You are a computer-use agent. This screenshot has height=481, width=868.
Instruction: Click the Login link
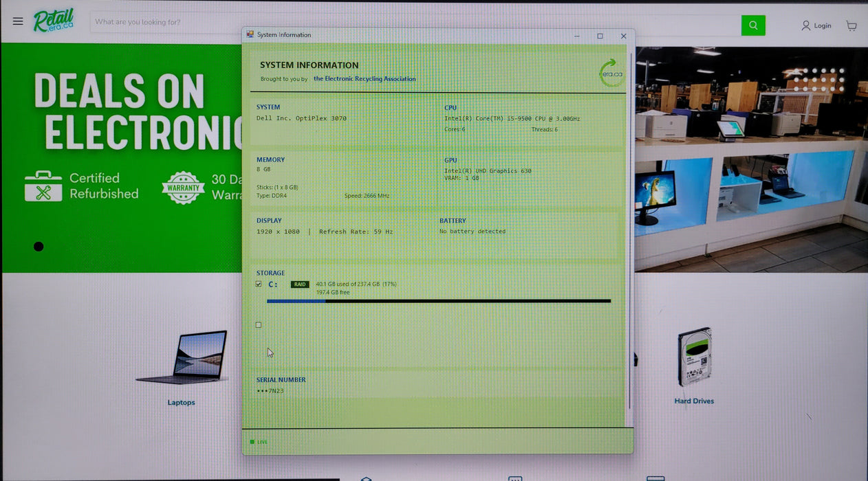coord(816,25)
